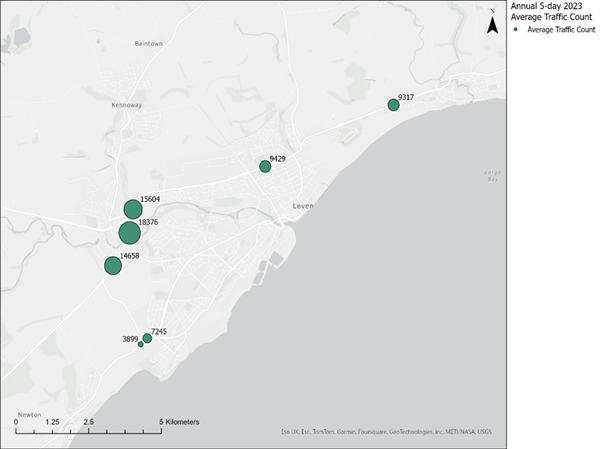Screen dimensions: 602x449
Task: Click the north arrow symbol
Action: [492, 24]
